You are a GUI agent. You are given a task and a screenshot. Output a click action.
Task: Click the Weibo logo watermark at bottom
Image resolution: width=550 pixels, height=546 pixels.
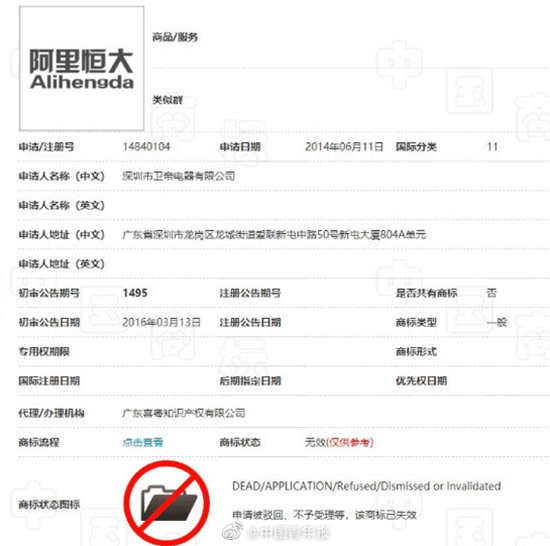click(x=233, y=531)
